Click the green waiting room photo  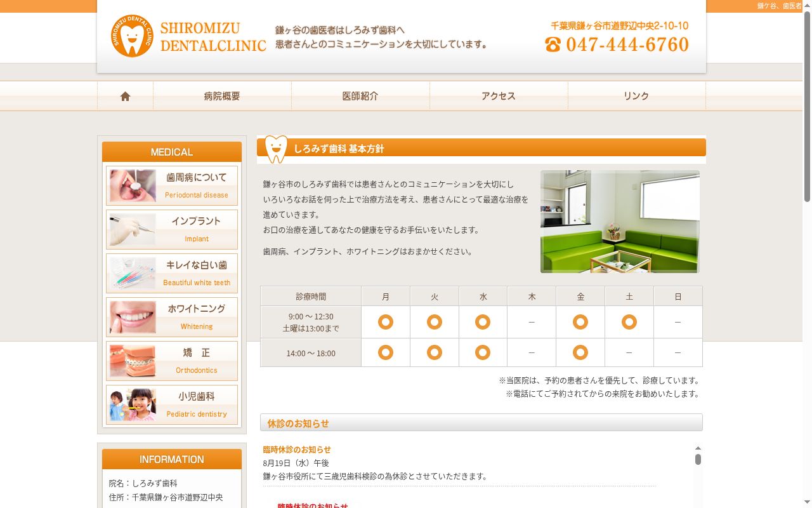coord(620,222)
